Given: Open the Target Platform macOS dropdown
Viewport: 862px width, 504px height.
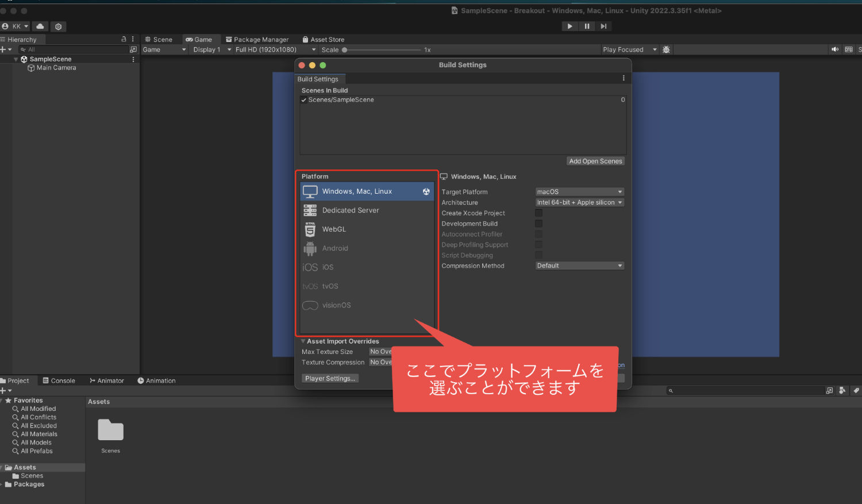Looking at the screenshot, I should coord(579,192).
